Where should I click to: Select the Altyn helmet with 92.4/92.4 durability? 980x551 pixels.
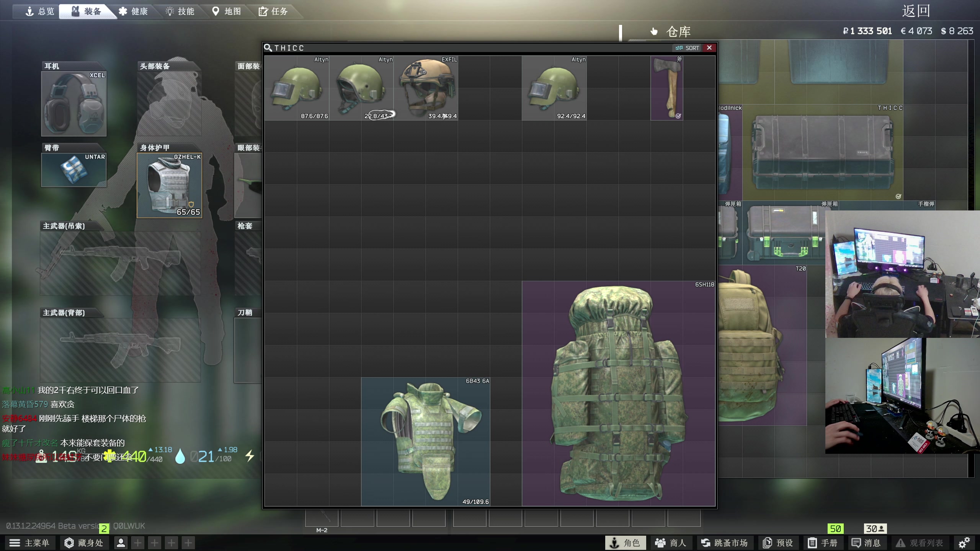click(x=554, y=88)
